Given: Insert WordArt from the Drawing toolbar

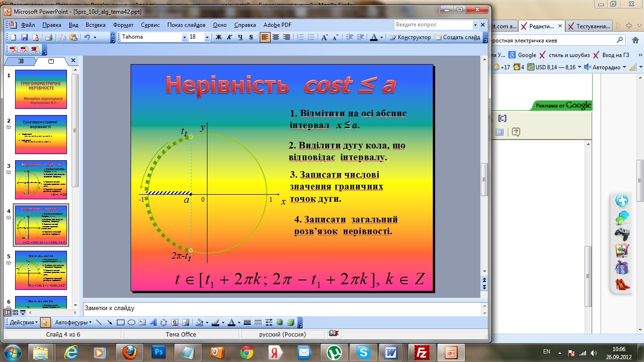Looking at the screenshot, I should click(x=153, y=322).
